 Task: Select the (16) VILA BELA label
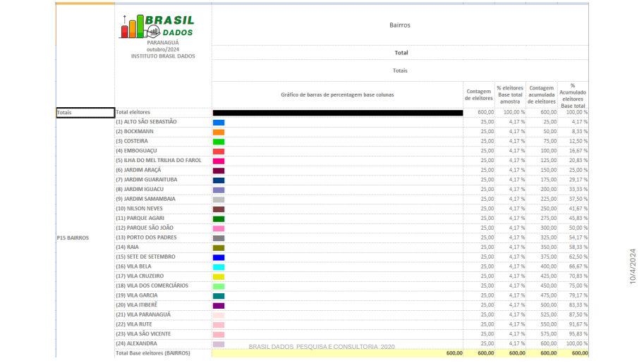tap(133, 266)
